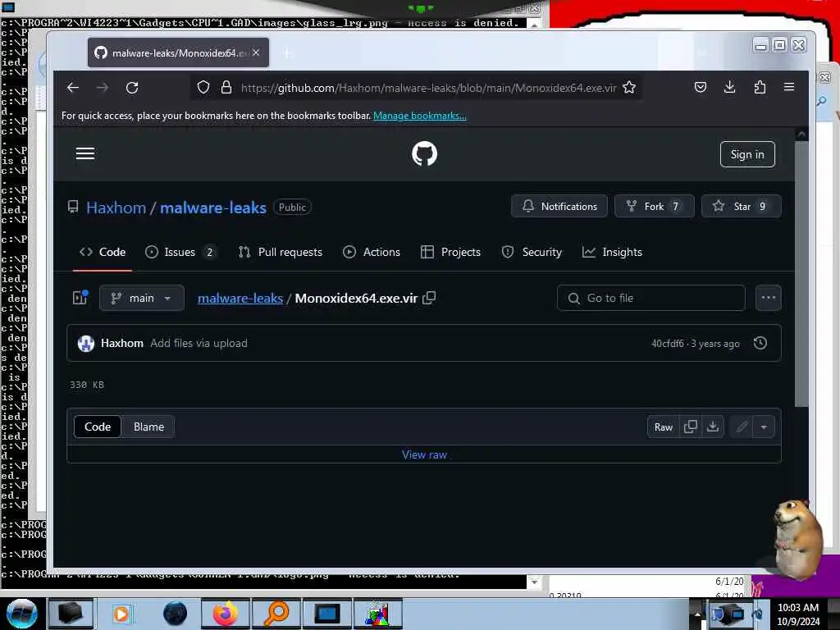This screenshot has height=630, width=840.
Task: Switch to Code file view
Action: pyautogui.click(x=98, y=427)
